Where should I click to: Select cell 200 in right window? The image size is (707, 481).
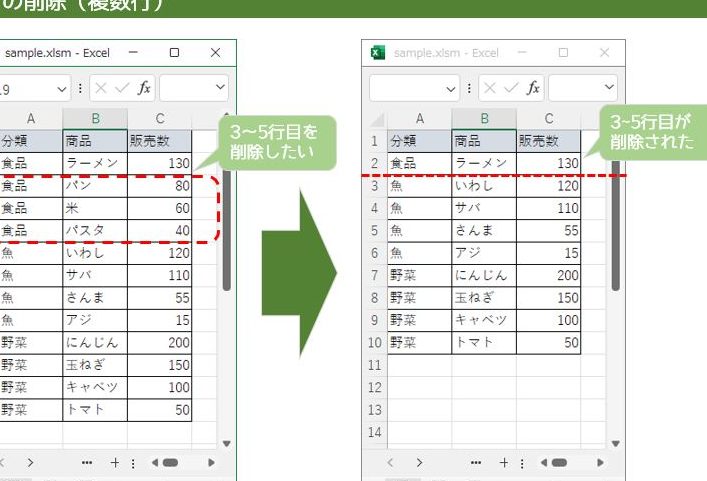549,275
